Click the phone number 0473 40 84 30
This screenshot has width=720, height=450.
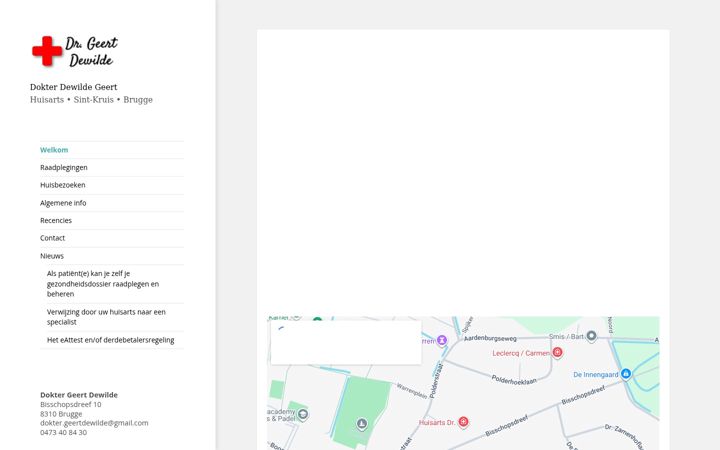63,433
